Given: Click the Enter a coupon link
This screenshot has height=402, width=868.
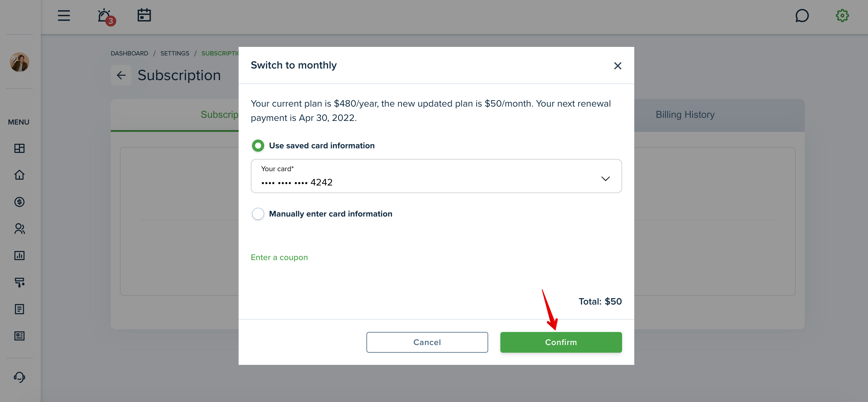Looking at the screenshot, I should 279,257.
